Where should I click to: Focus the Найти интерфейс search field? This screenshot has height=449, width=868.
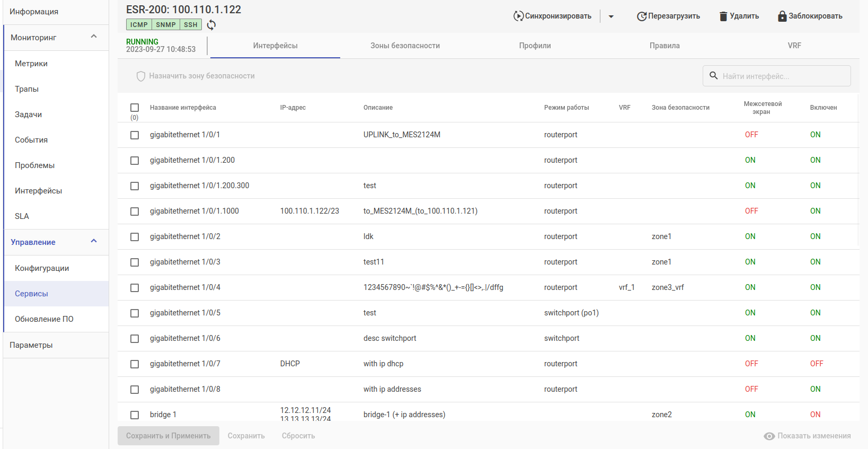(777, 76)
